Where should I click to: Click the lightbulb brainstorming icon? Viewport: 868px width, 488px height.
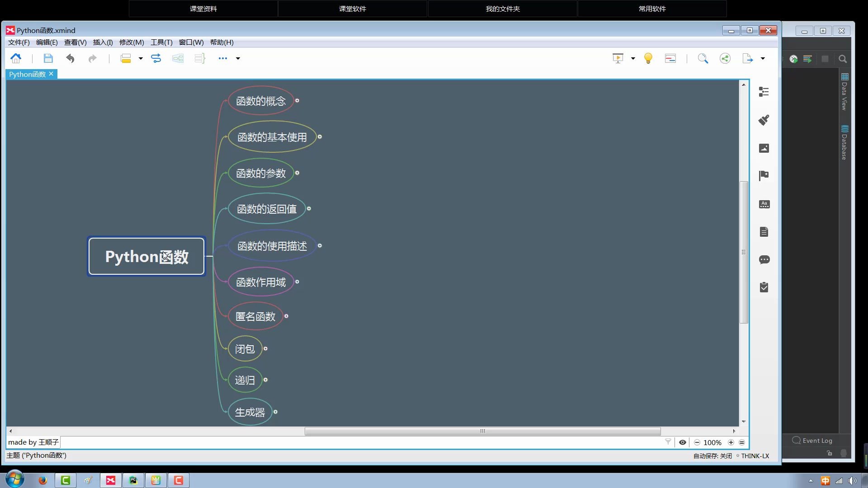point(648,58)
